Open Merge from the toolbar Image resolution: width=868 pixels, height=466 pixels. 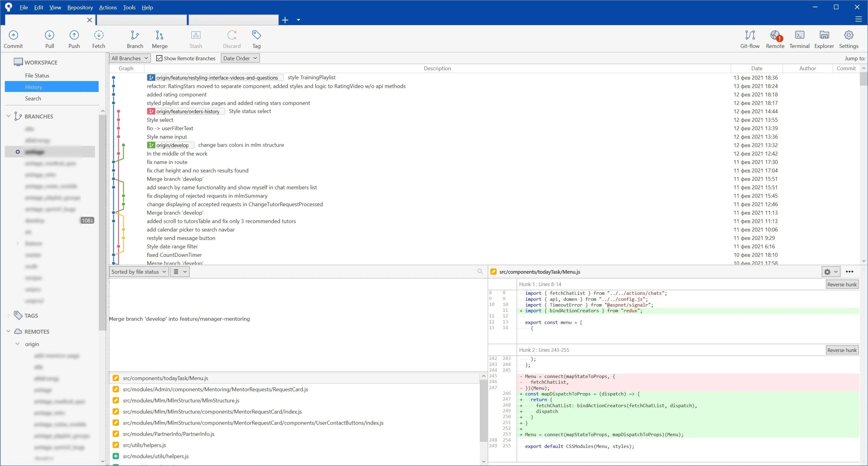(159, 35)
